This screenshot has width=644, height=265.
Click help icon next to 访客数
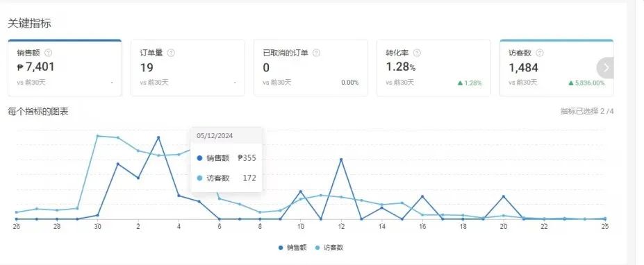540,53
